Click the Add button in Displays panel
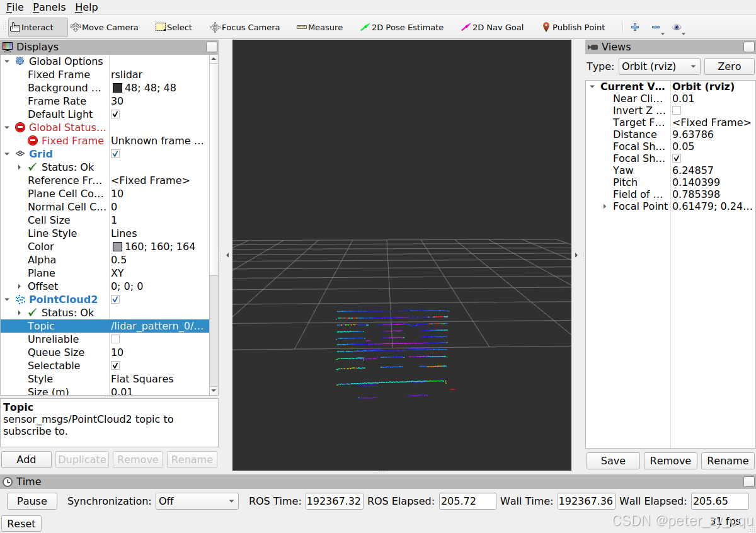756x533 pixels. pyautogui.click(x=26, y=459)
